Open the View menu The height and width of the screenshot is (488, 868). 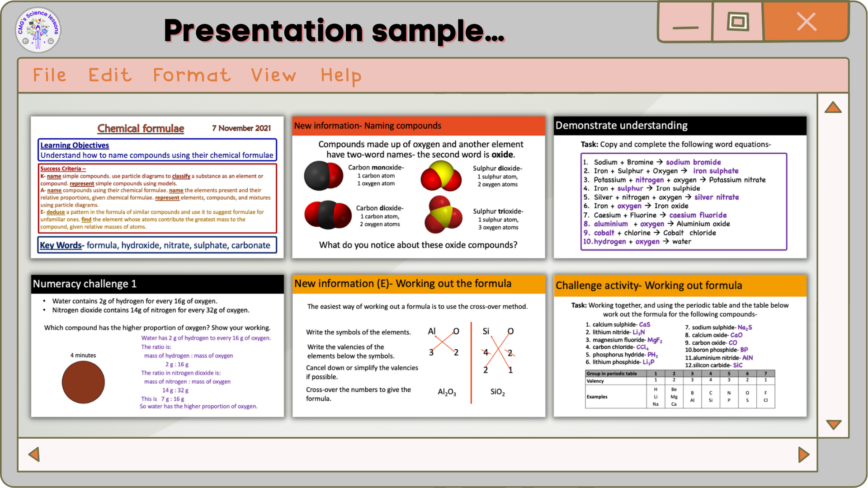pos(274,75)
